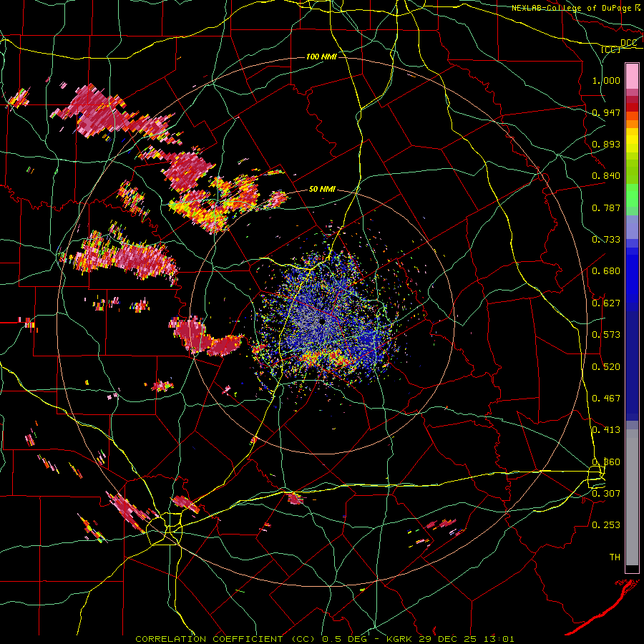
Task: Click the TH threshold label
Action: click(x=615, y=557)
